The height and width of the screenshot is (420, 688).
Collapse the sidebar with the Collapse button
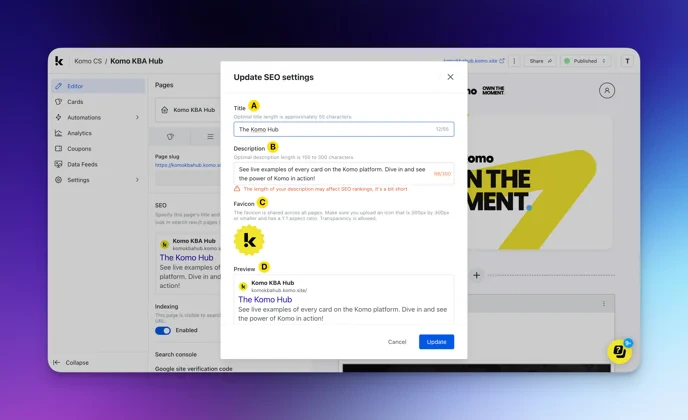tap(71, 363)
